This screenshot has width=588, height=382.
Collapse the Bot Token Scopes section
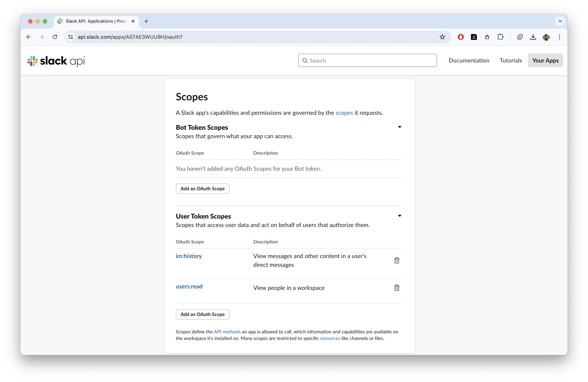[x=399, y=127]
